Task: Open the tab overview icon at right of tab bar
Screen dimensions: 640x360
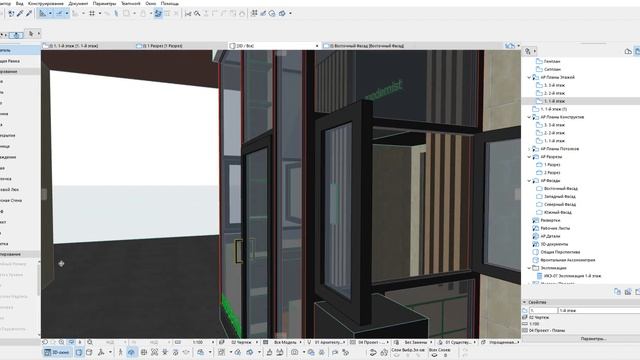Action: coord(510,46)
